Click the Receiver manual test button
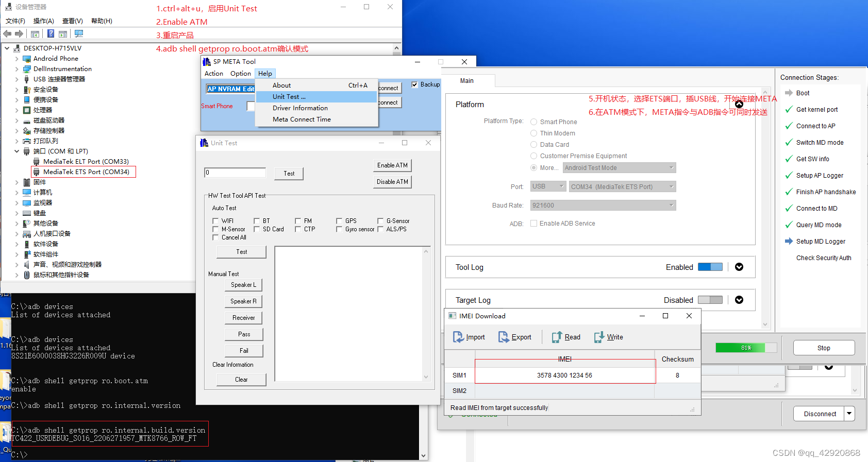Image resolution: width=868 pixels, height=462 pixels. tap(243, 318)
